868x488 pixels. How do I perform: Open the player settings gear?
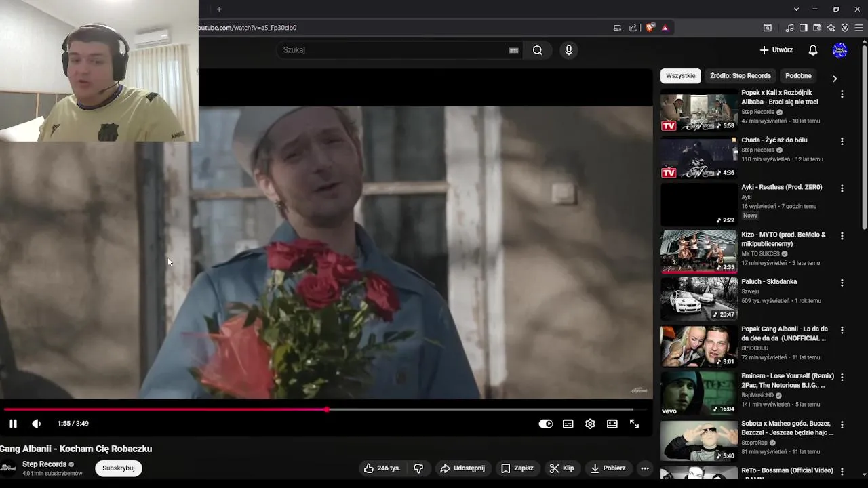click(590, 424)
